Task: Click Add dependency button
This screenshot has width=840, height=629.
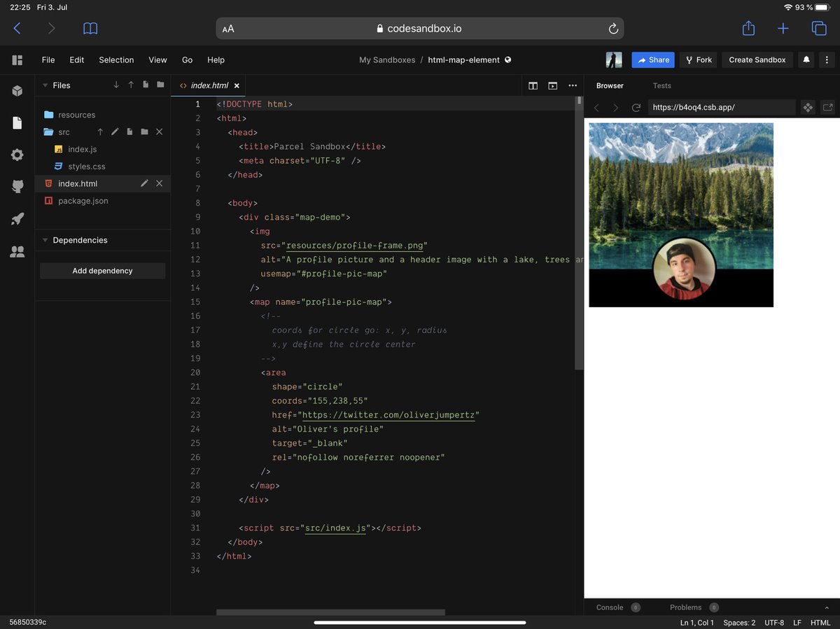Action: pos(103,271)
